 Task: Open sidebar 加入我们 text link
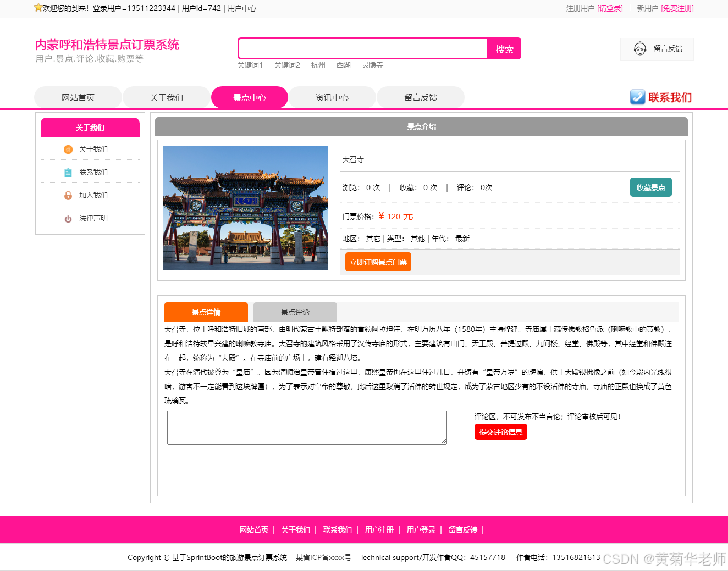tap(93, 195)
